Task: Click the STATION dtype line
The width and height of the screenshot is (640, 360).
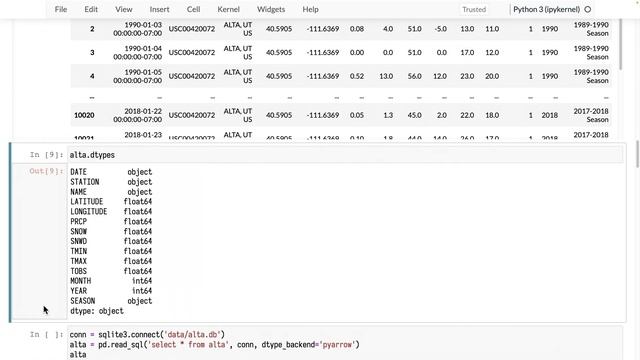Action: point(111,182)
